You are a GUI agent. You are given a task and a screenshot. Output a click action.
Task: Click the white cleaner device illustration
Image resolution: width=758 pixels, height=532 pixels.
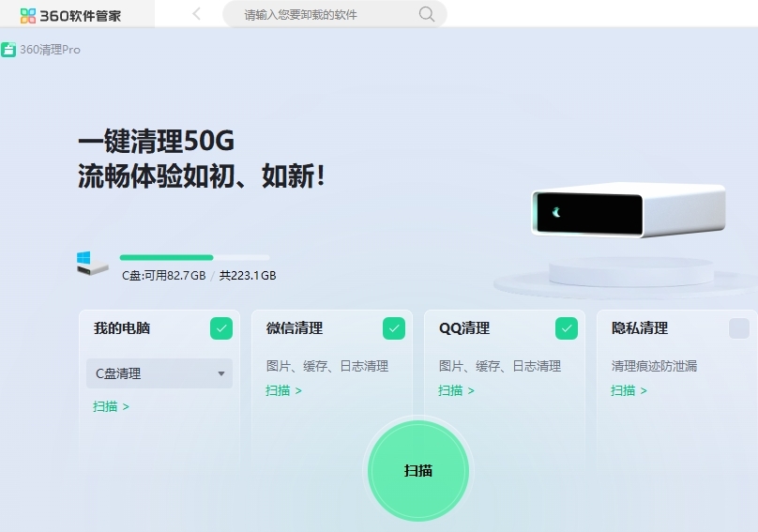628,210
